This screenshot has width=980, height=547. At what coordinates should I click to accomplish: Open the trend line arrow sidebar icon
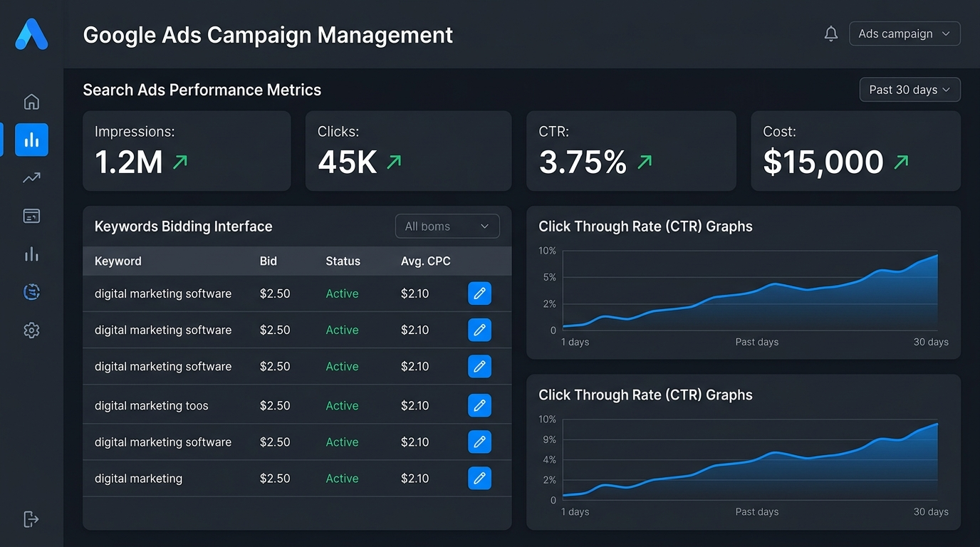(31, 178)
